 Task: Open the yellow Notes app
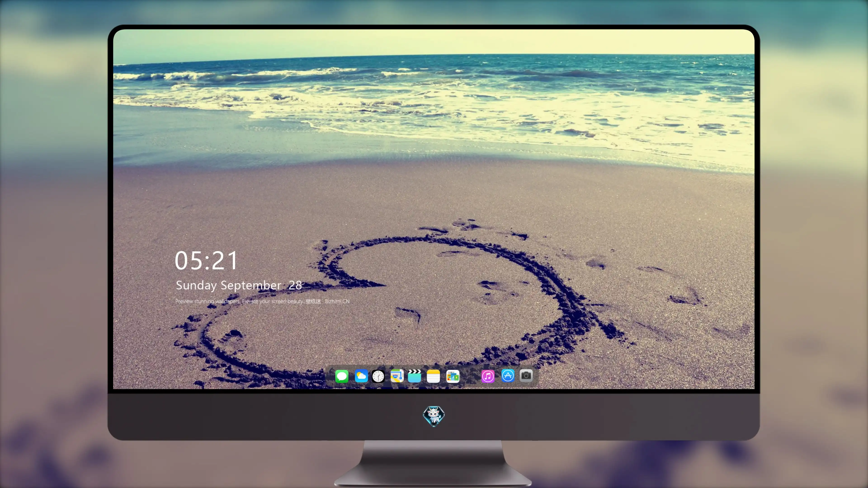click(433, 376)
